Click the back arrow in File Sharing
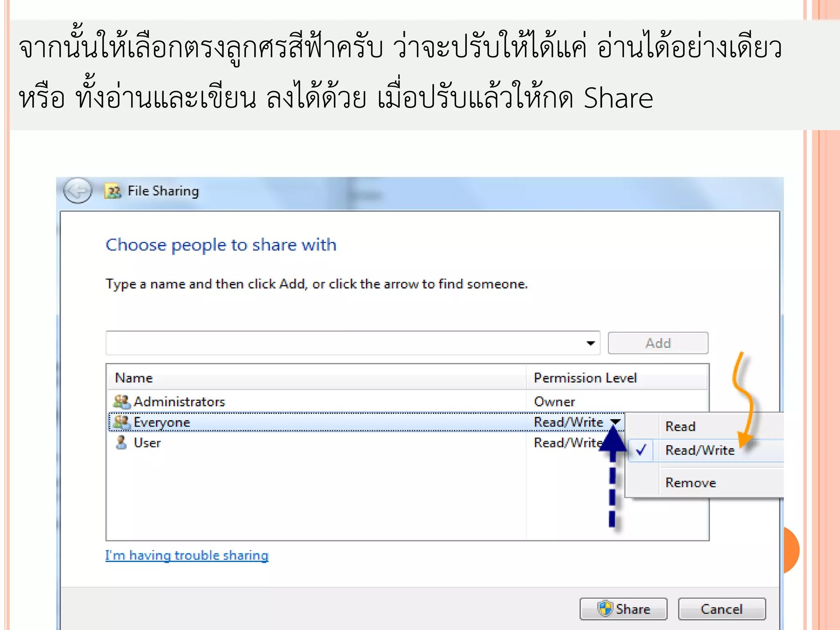The image size is (840, 630). (78, 191)
